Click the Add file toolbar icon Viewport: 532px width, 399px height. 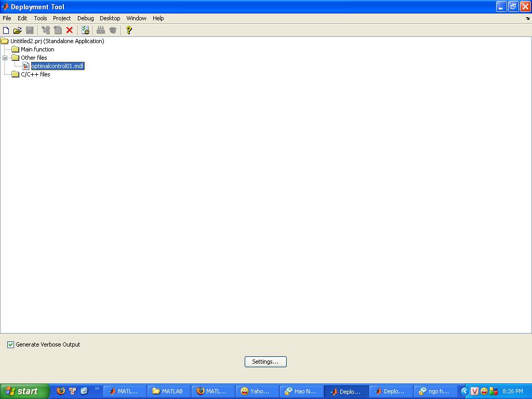[58, 30]
